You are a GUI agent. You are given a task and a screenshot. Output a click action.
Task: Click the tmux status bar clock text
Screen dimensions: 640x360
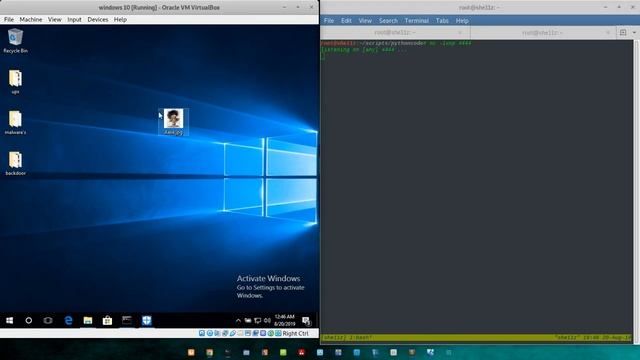(x=608, y=338)
